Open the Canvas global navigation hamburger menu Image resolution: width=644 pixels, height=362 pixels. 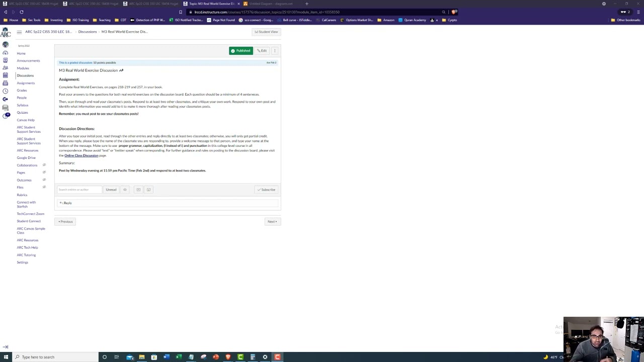click(x=19, y=32)
